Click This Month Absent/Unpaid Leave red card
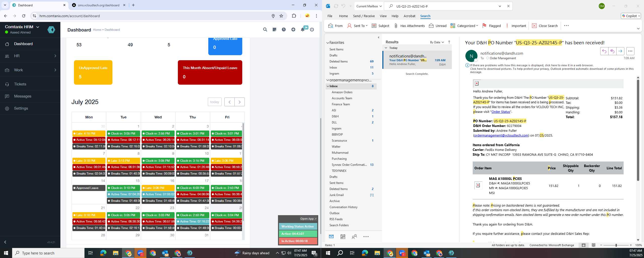 [210, 72]
